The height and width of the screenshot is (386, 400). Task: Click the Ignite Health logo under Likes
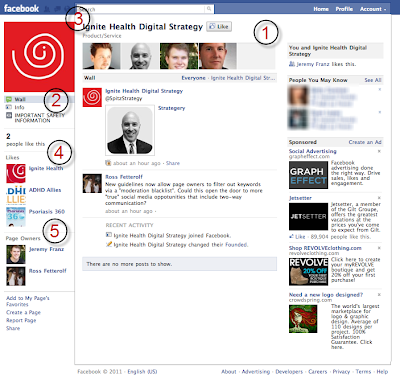[16, 173]
